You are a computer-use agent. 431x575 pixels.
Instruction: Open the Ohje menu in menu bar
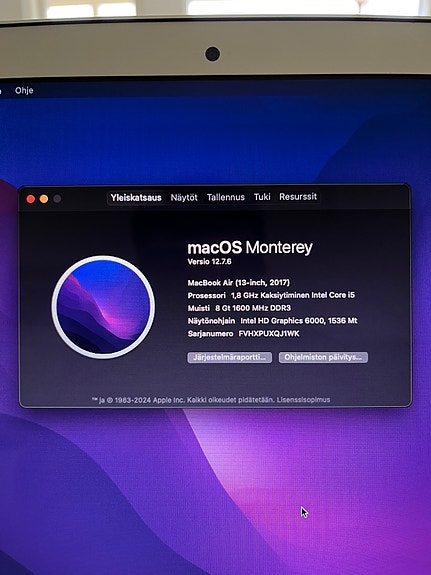[24, 90]
